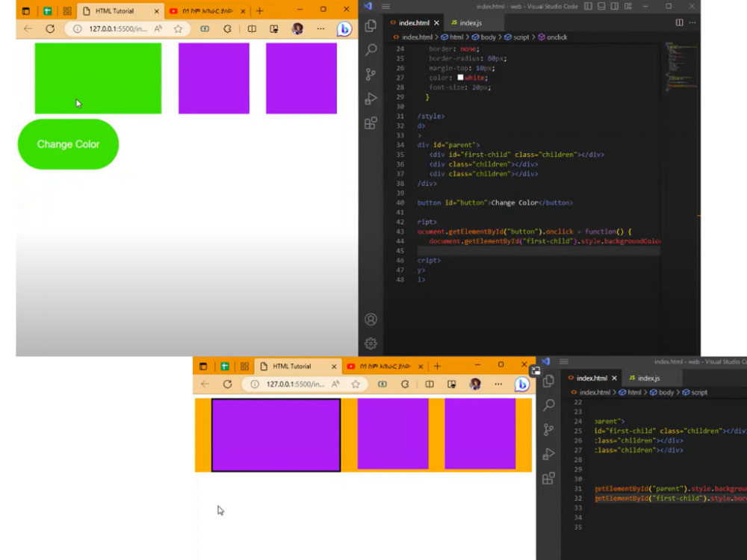Open Explorer in bottom VS Code window
Image resolution: width=747 pixels, height=560 pixels.
pyautogui.click(x=548, y=381)
